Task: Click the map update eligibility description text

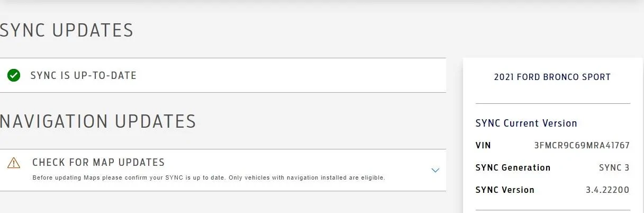Action: coord(208,177)
